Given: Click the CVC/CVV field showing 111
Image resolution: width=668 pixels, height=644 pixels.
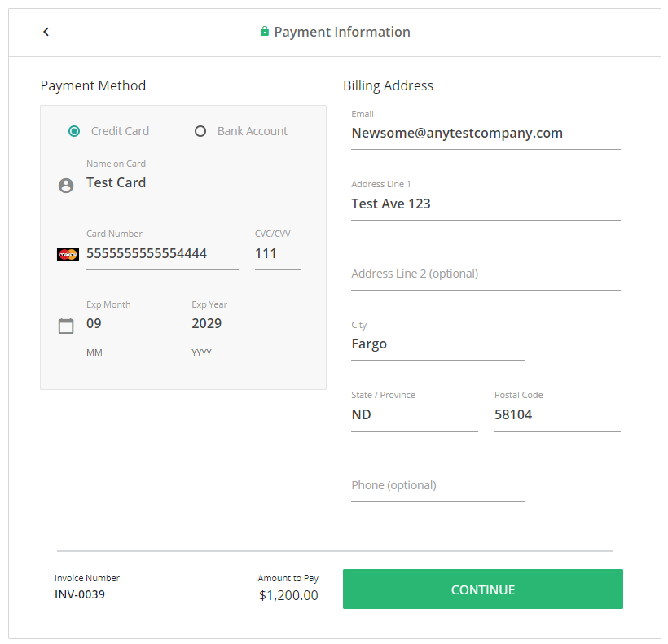Looking at the screenshot, I should (277, 254).
